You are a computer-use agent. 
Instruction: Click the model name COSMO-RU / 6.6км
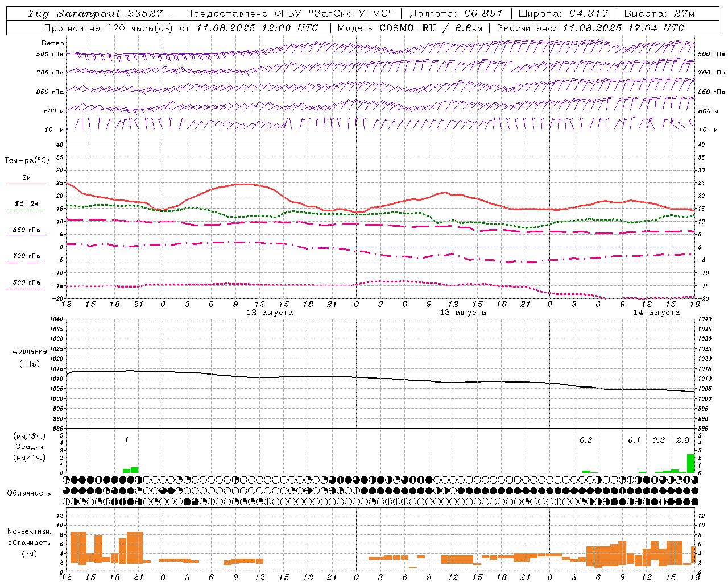click(x=431, y=28)
